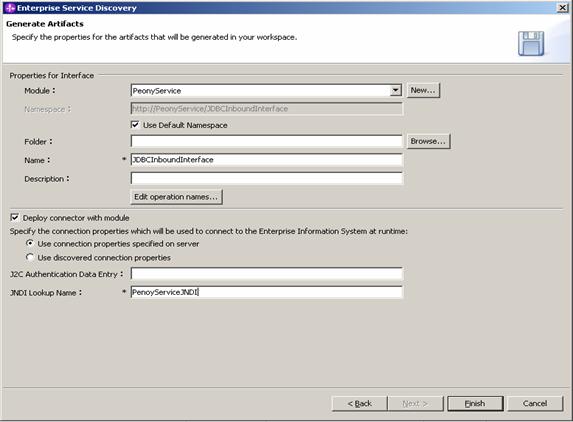Click into the Description input field

click(267, 178)
